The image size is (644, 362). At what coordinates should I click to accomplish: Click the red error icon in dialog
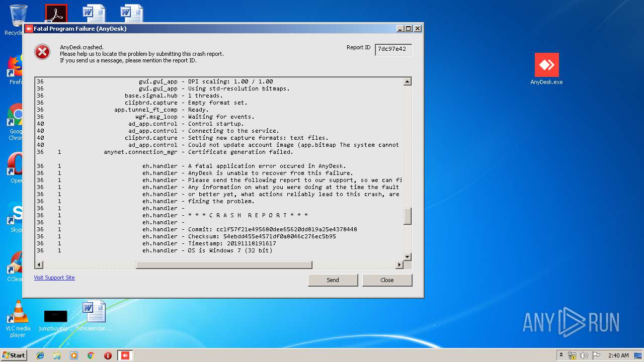click(42, 52)
